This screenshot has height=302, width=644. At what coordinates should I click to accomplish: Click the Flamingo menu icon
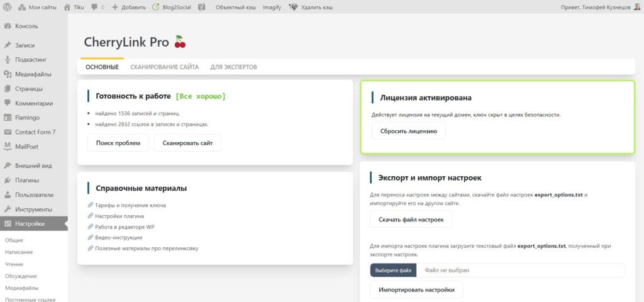(8, 118)
